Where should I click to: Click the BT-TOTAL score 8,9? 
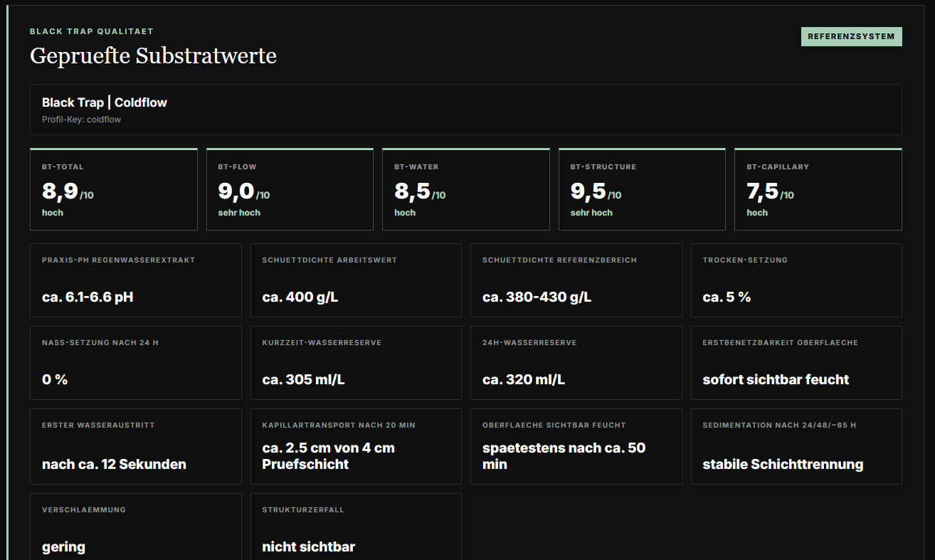pos(60,191)
